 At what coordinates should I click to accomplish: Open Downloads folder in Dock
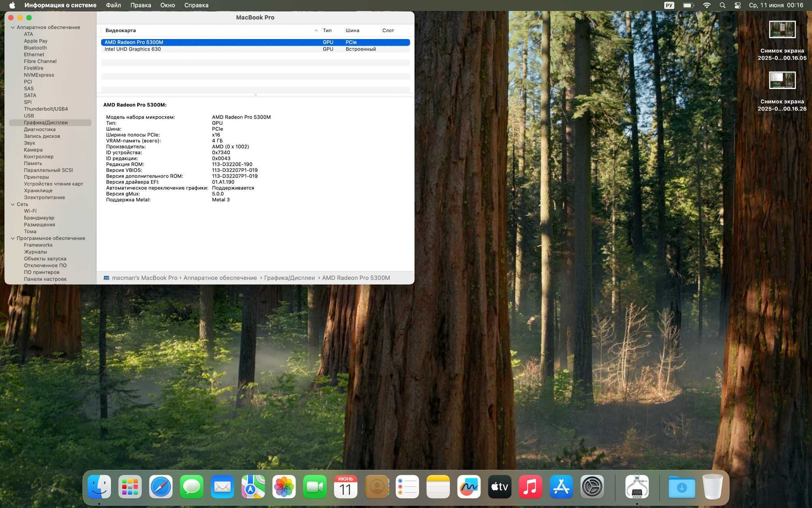(x=682, y=486)
